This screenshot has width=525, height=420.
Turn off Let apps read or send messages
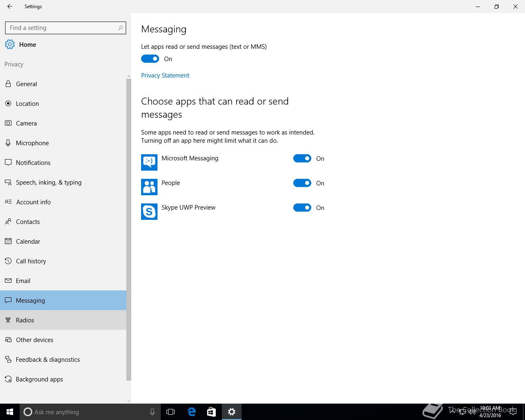(x=150, y=59)
